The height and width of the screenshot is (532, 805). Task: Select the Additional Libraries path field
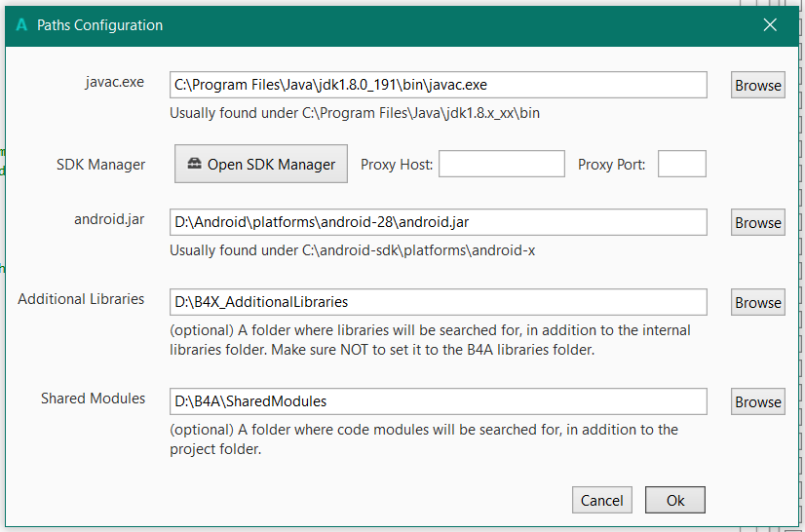(x=438, y=302)
